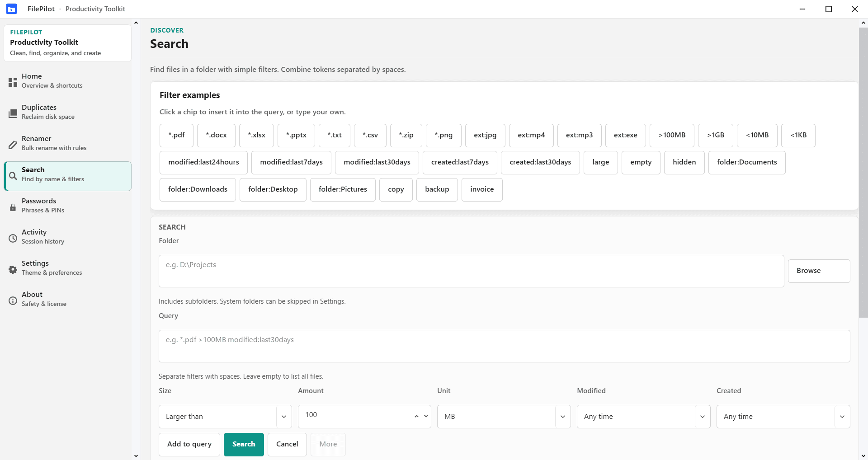Decrease the Amount value with down arrow
Screen dimensions: 868x460
[426, 417]
